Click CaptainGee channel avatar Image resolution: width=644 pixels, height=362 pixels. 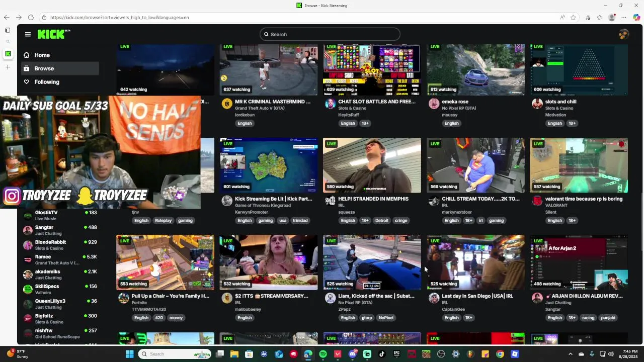[x=434, y=298]
